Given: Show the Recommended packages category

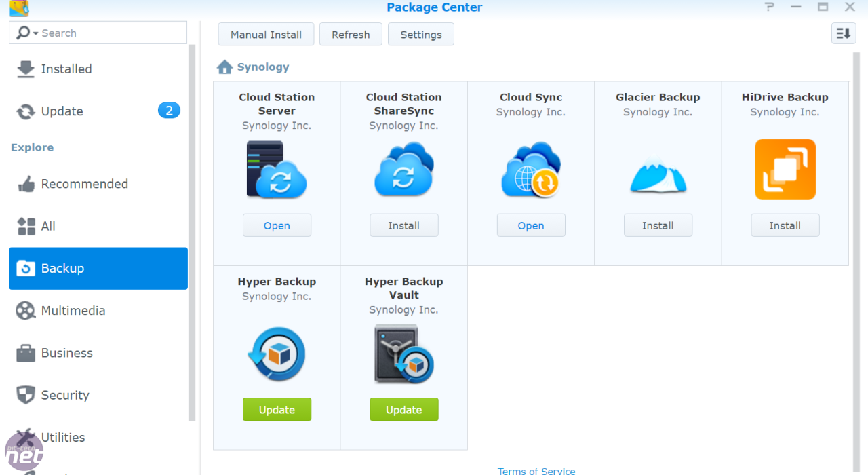Looking at the screenshot, I should (98, 184).
